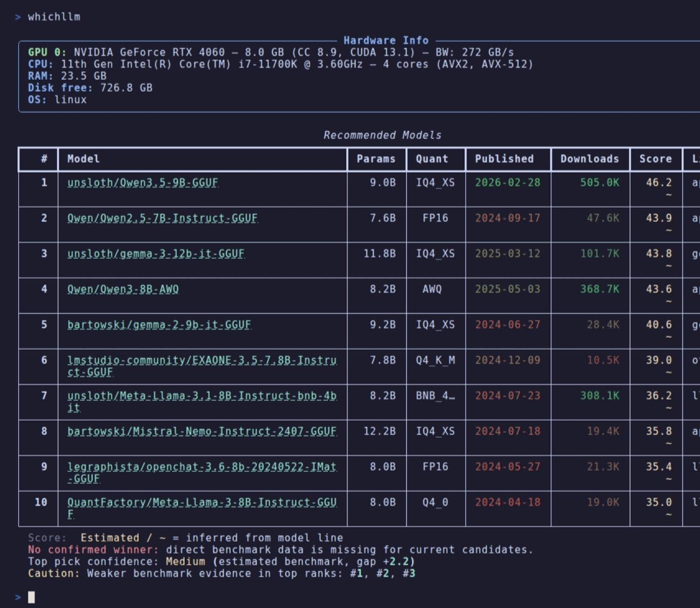The image size is (700, 608).
Task: Click the Params column header
Action: tap(376, 159)
